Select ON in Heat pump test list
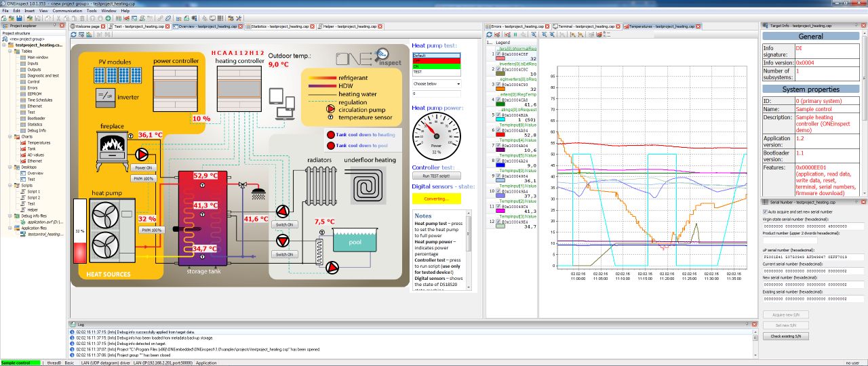 click(436, 66)
